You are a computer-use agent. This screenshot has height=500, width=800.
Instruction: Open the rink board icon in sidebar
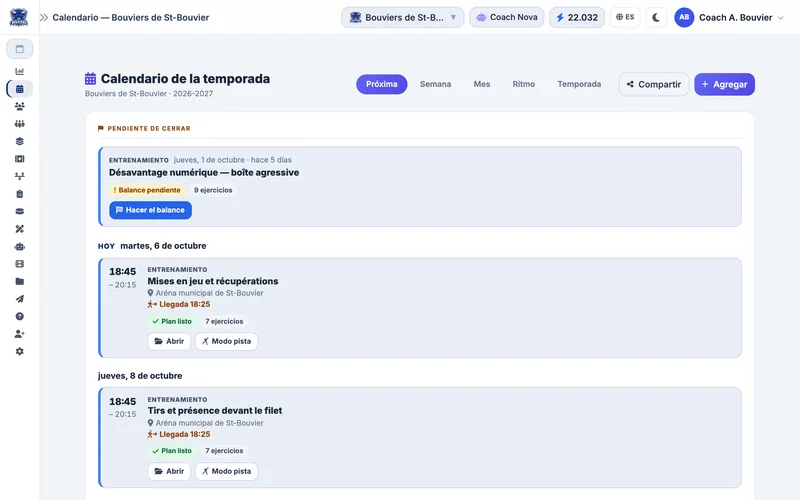tap(19, 159)
